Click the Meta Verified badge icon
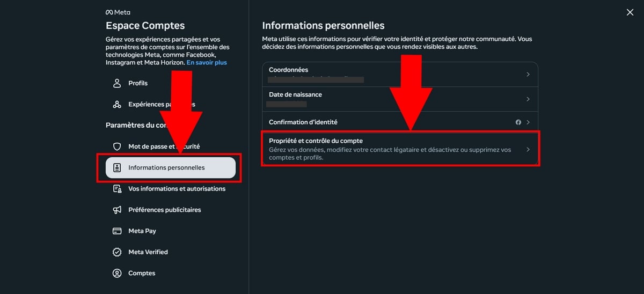Image resolution: width=644 pixels, height=294 pixels. click(x=117, y=252)
